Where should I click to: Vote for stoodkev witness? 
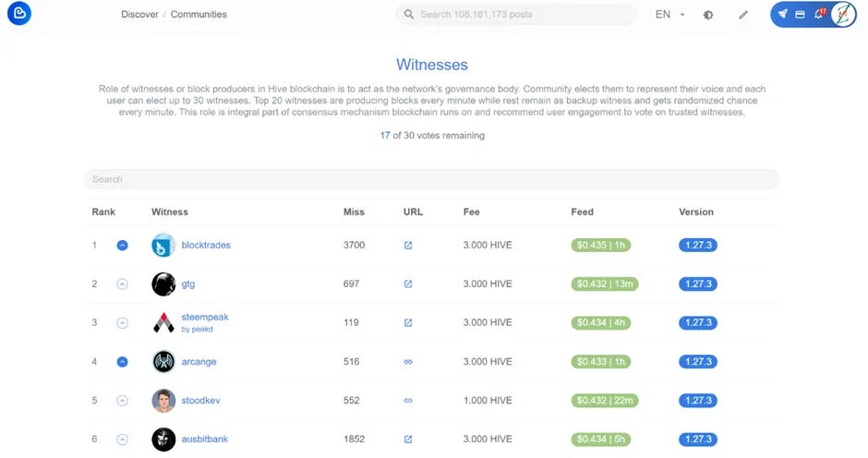click(122, 401)
